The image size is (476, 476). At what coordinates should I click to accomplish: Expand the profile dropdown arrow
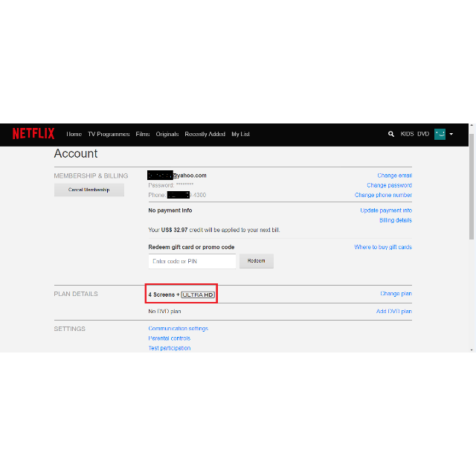[451, 135]
